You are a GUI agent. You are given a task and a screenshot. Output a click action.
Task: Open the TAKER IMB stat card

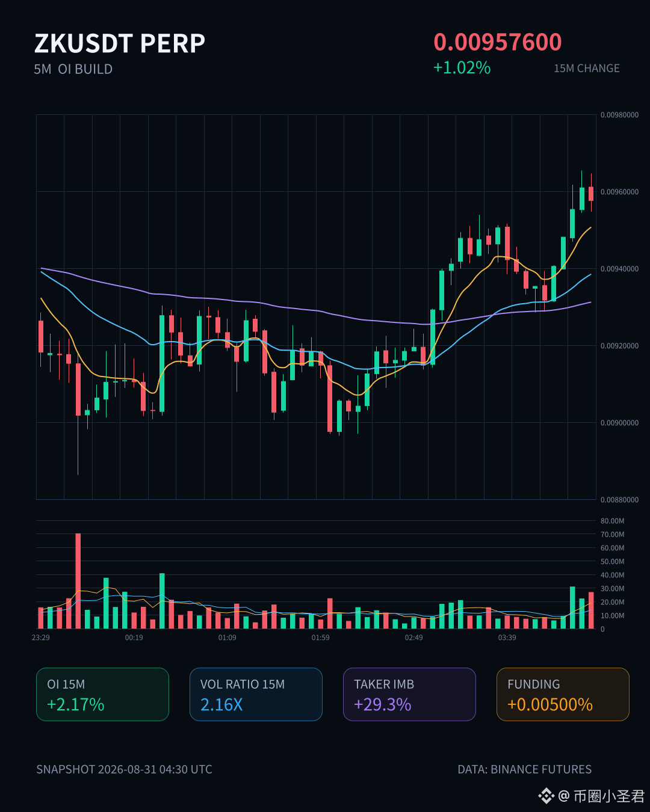tap(409, 694)
